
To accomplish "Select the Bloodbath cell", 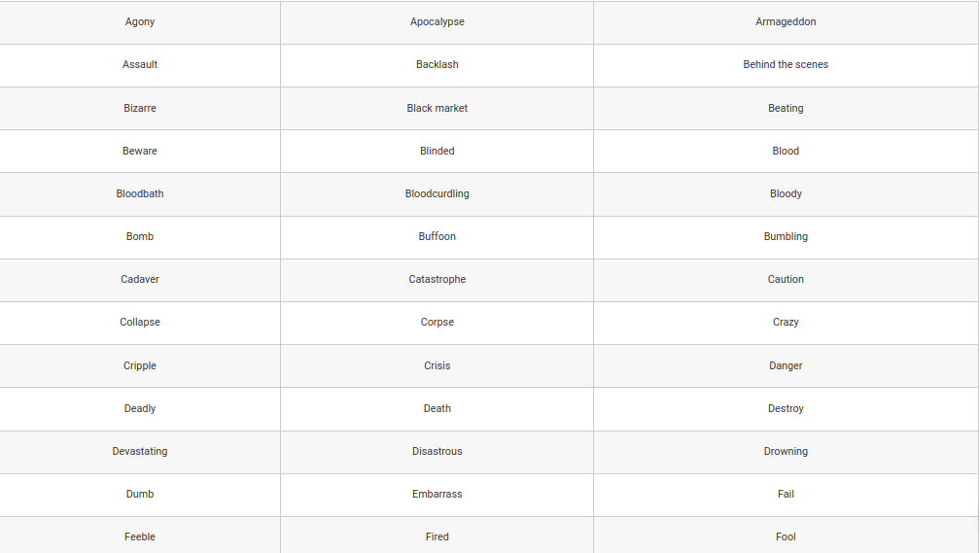I will (x=140, y=194).
